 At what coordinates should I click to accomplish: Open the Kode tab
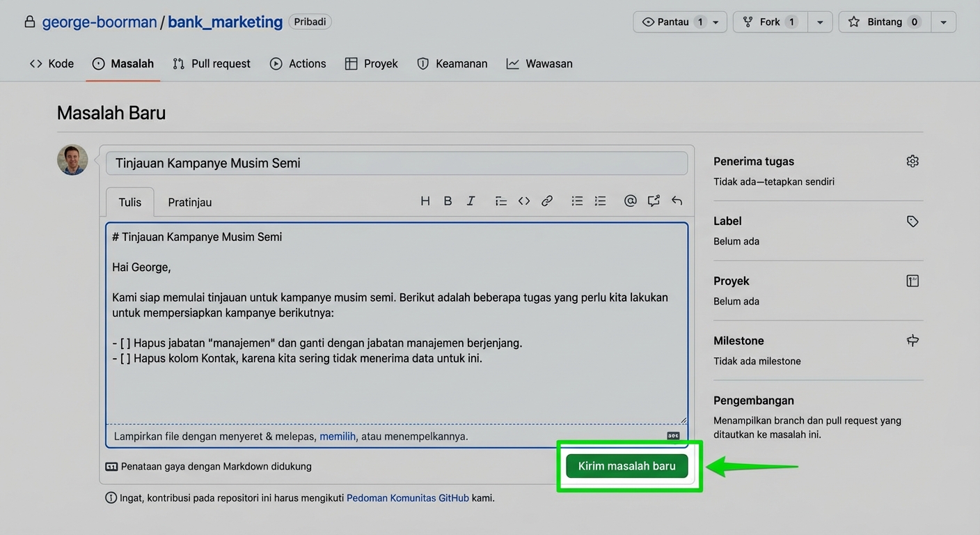(52, 63)
